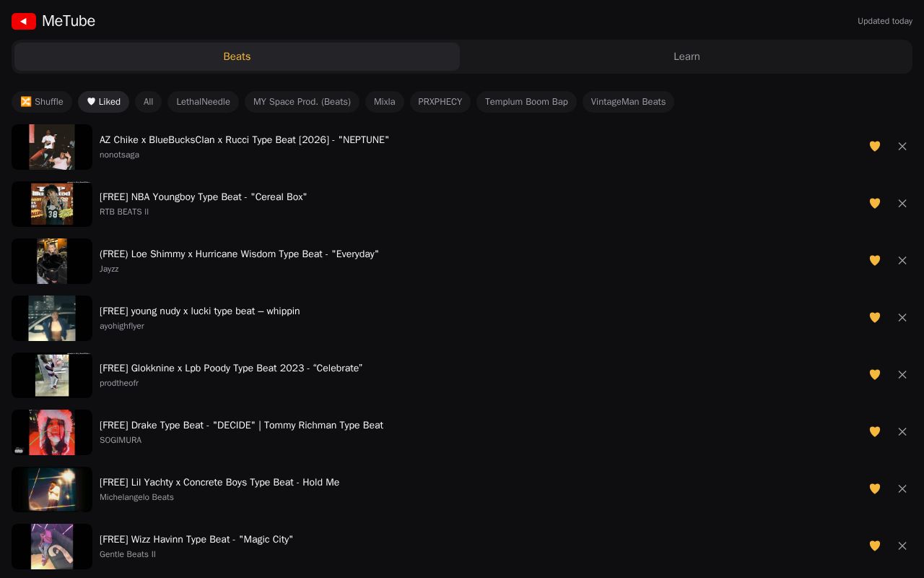The height and width of the screenshot is (578, 924).
Task: Open the "NEPTUNE" beat thumbnail
Action: (x=52, y=147)
